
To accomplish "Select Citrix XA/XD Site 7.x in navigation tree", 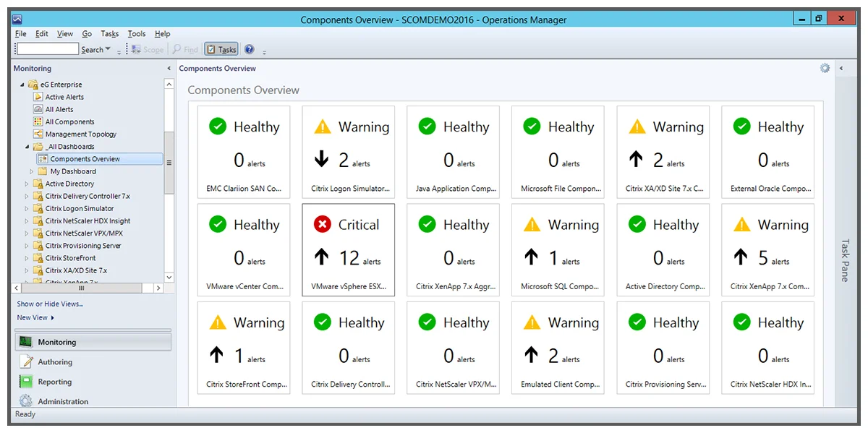I will 76,270.
